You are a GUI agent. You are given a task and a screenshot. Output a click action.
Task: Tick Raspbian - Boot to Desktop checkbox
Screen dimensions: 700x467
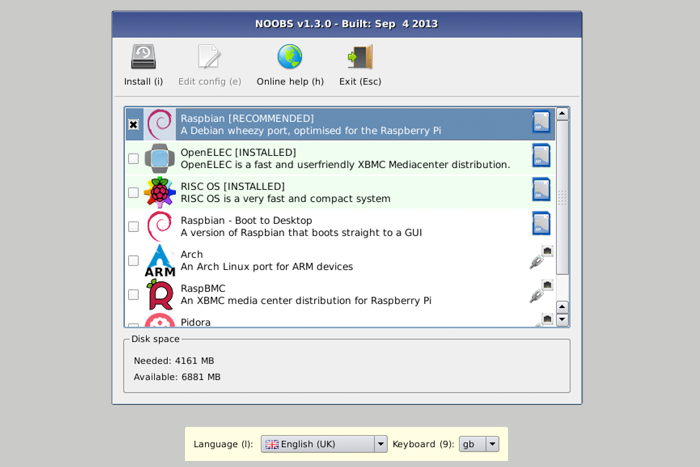(x=133, y=226)
